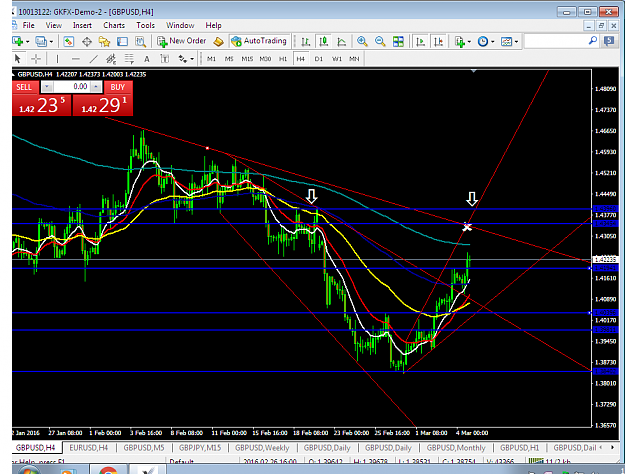Increase lot volume with right arrow
Screen dimensions: 625x474
[x=96, y=87]
